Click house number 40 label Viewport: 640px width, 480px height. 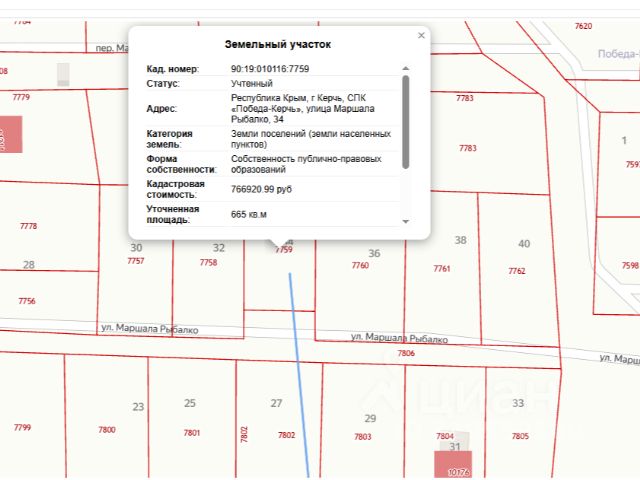(x=524, y=244)
